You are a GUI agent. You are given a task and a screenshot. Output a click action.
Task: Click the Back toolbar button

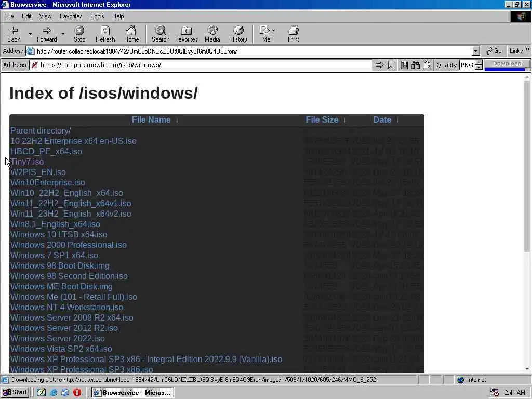point(14,34)
